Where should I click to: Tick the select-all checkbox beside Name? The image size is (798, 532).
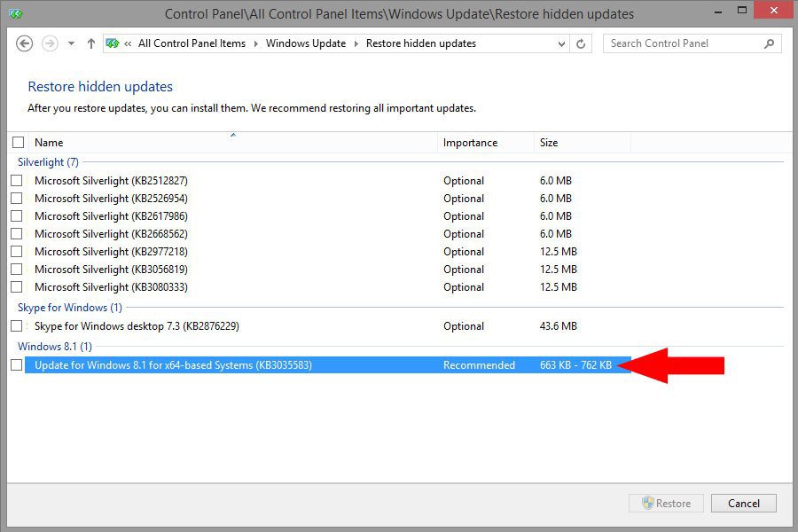click(19, 143)
